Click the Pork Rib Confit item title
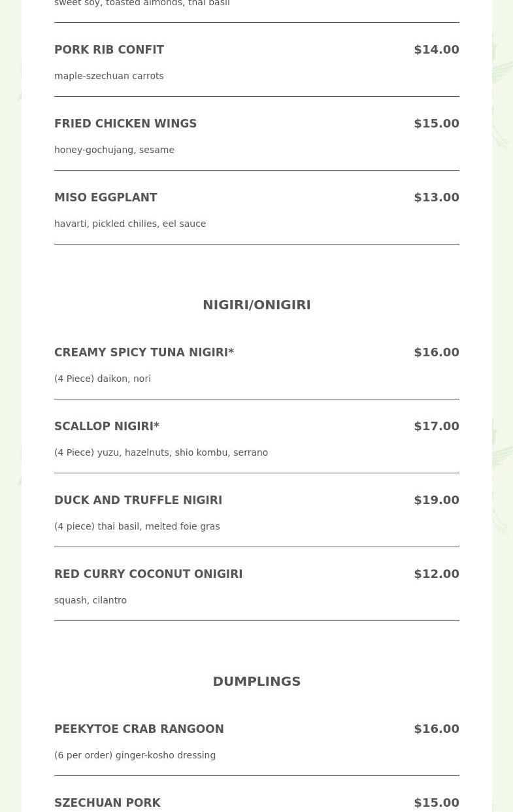This screenshot has height=812, width=513. [x=109, y=50]
